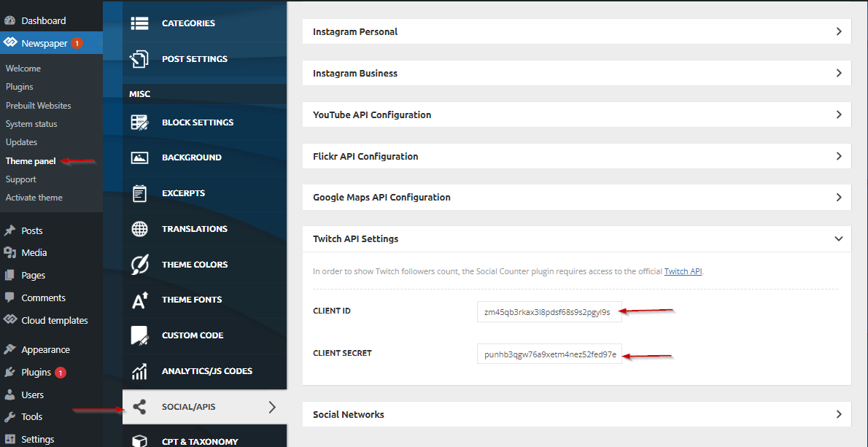Open Support submenu item
The height and width of the screenshot is (447, 868).
[21, 179]
